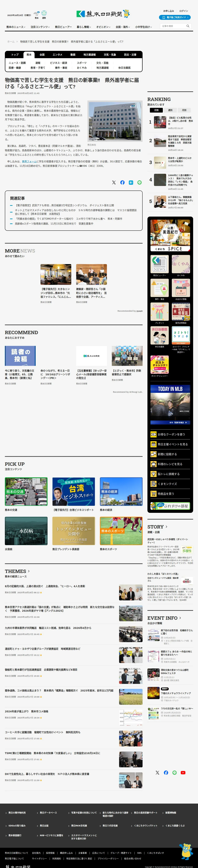Click the お申し込み link in header

[169, 11]
